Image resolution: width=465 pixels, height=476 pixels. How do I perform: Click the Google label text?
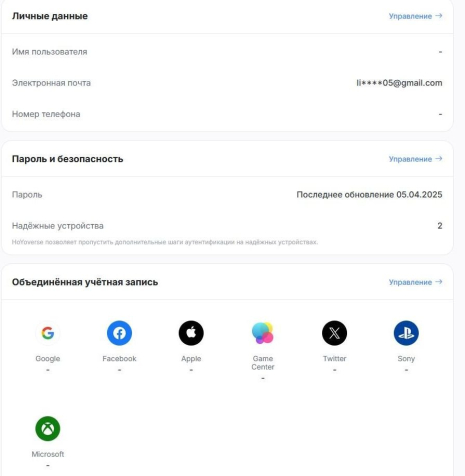click(48, 359)
